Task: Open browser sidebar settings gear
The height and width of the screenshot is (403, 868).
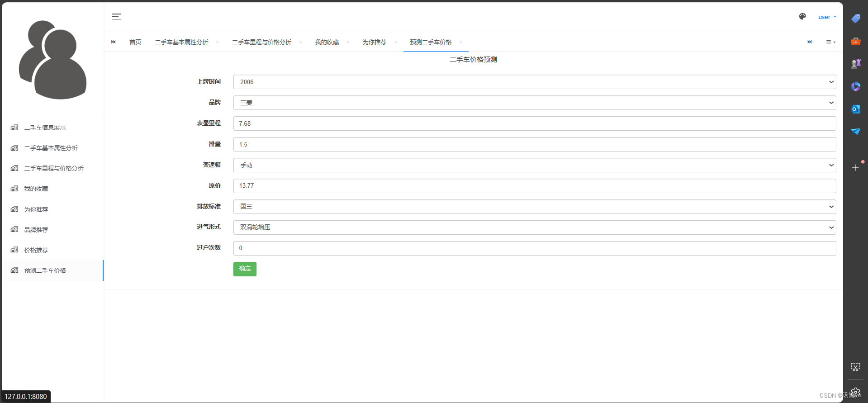Action: click(855, 392)
